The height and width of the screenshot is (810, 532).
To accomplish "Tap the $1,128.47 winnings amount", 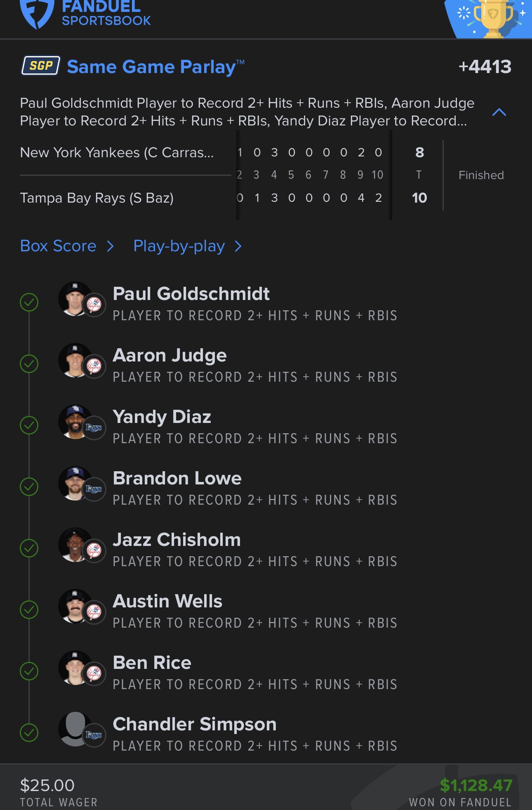I will tap(476, 785).
